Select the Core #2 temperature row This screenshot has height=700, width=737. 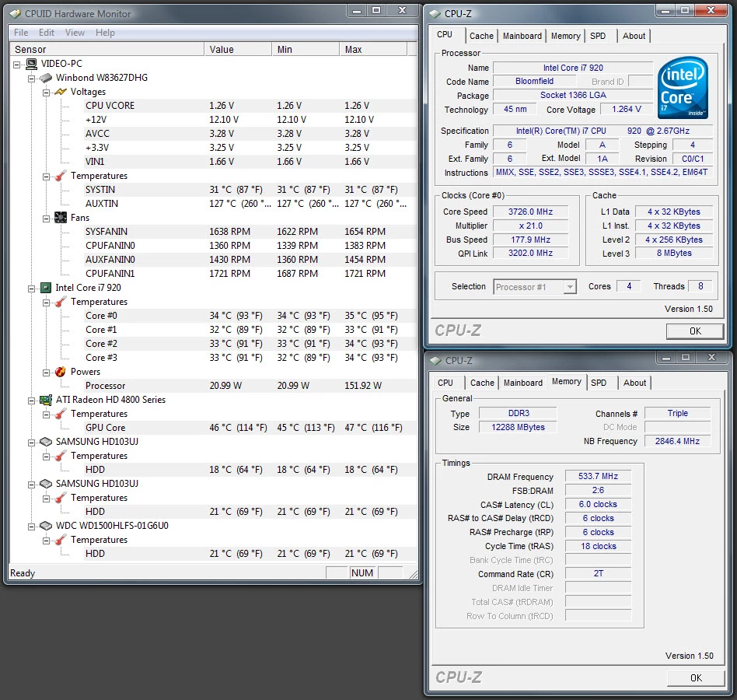point(250,344)
